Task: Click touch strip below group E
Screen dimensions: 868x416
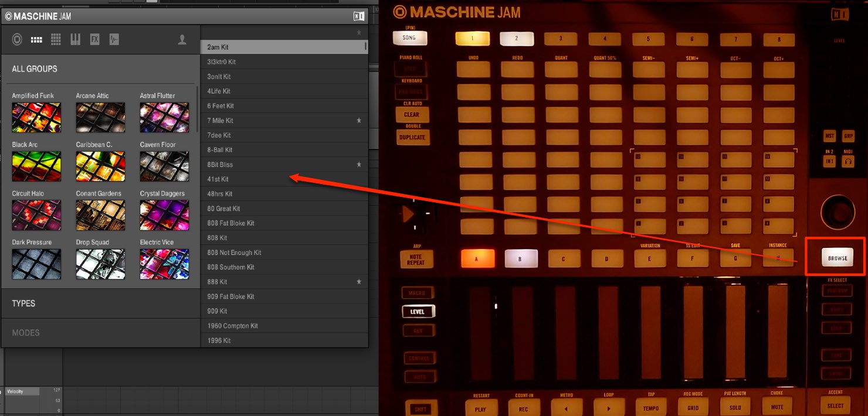Action: 651,333
